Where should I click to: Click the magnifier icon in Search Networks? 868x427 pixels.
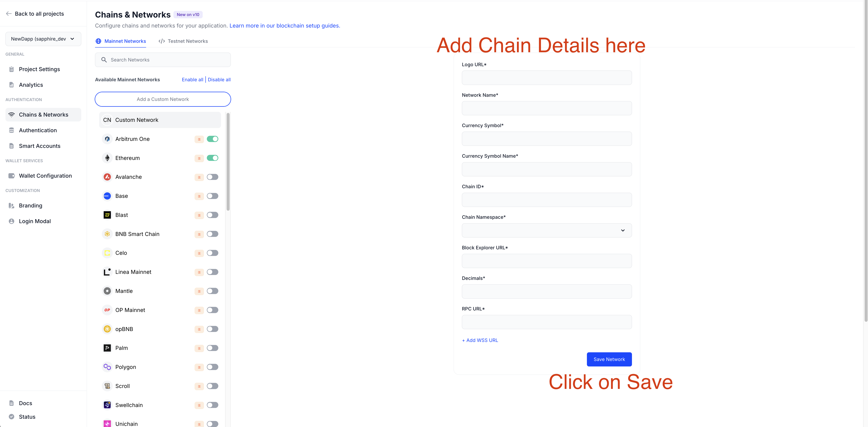[104, 60]
